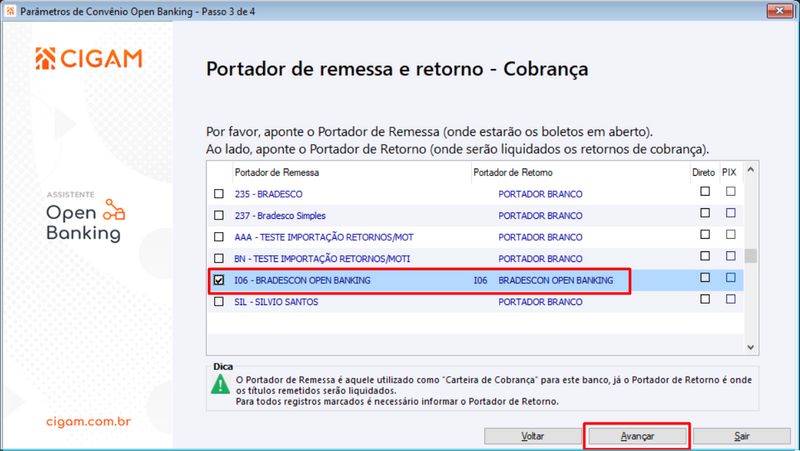Image resolution: width=800 pixels, height=451 pixels.
Task: Enable Direto for 237 - Bradesco Simples row
Action: pyautogui.click(x=705, y=213)
